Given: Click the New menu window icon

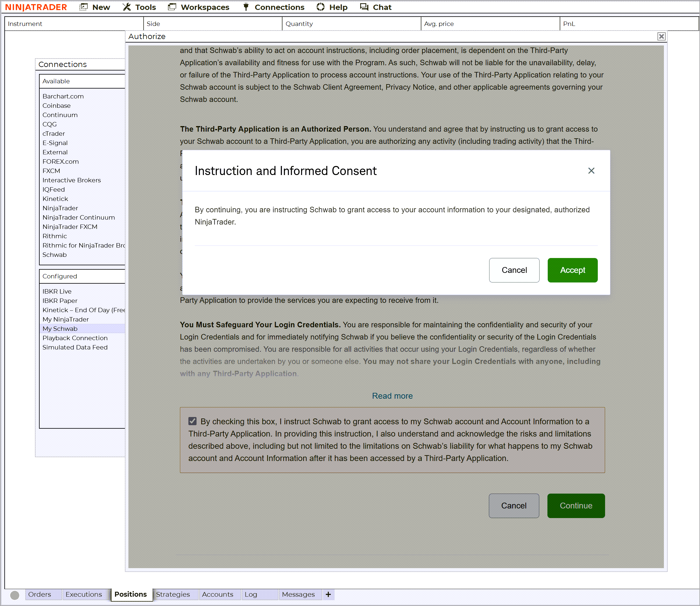Looking at the screenshot, I should (x=83, y=7).
